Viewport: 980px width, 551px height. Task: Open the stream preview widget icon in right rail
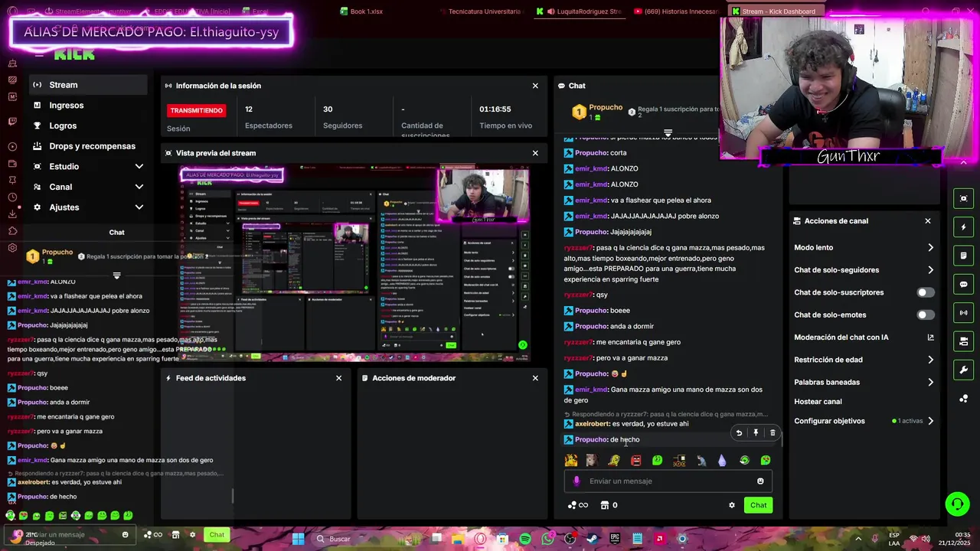(964, 199)
